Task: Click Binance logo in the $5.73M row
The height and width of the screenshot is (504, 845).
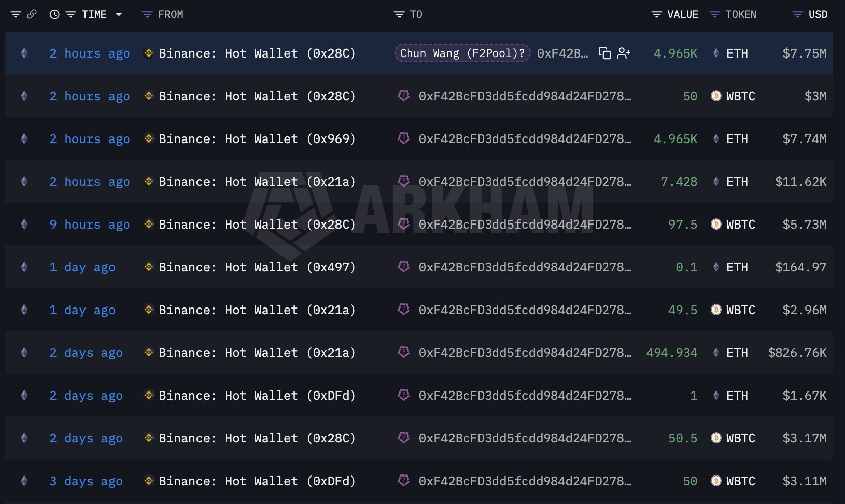Action: click(149, 224)
